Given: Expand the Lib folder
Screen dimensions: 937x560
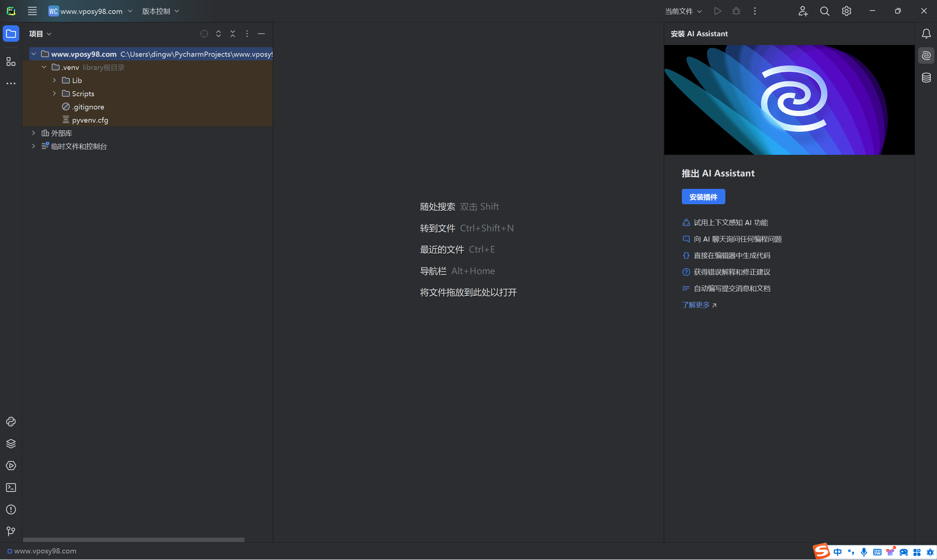Looking at the screenshot, I should pos(54,81).
